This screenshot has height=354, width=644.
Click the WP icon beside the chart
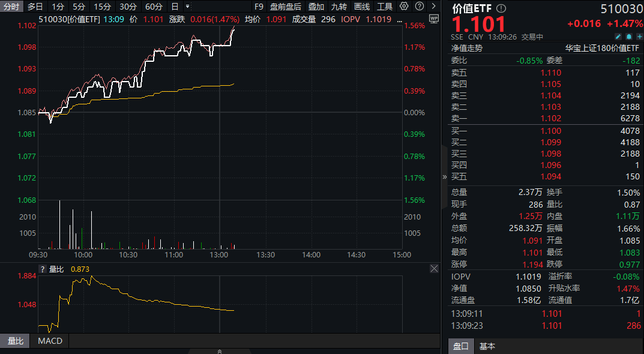click(434, 19)
